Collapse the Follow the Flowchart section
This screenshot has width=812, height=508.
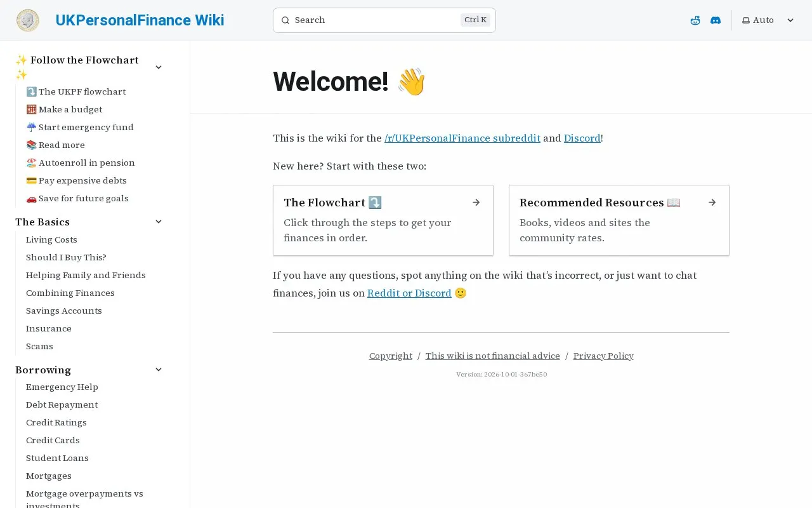(159, 67)
